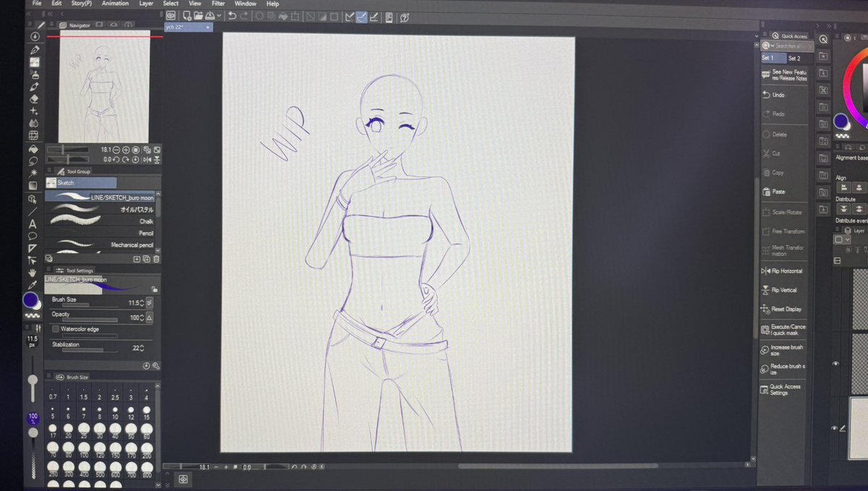Open the Filter menu

pos(218,4)
